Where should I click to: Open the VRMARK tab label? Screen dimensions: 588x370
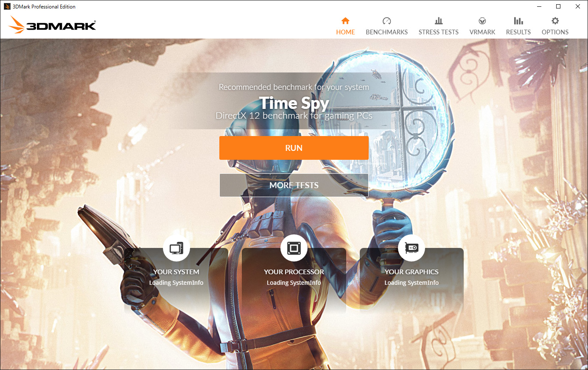[x=482, y=32]
